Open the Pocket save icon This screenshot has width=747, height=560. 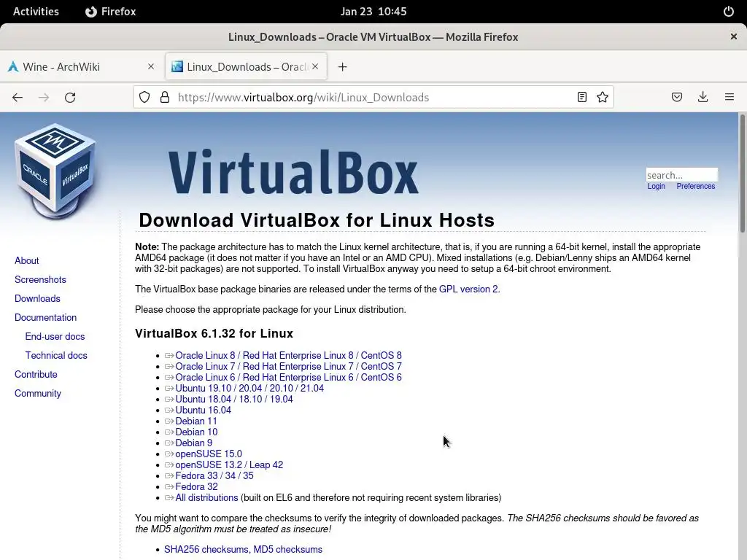coord(676,97)
